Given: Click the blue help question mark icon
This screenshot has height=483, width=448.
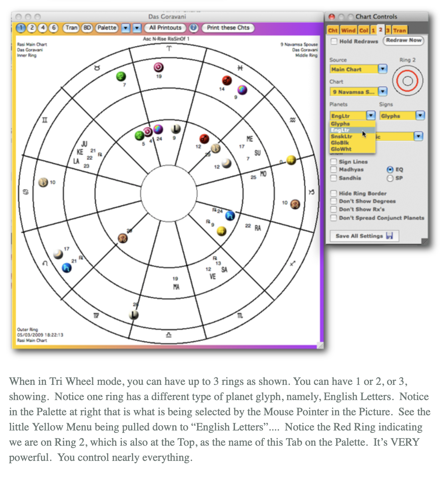Looking at the screenshot, I should [194, 28].
